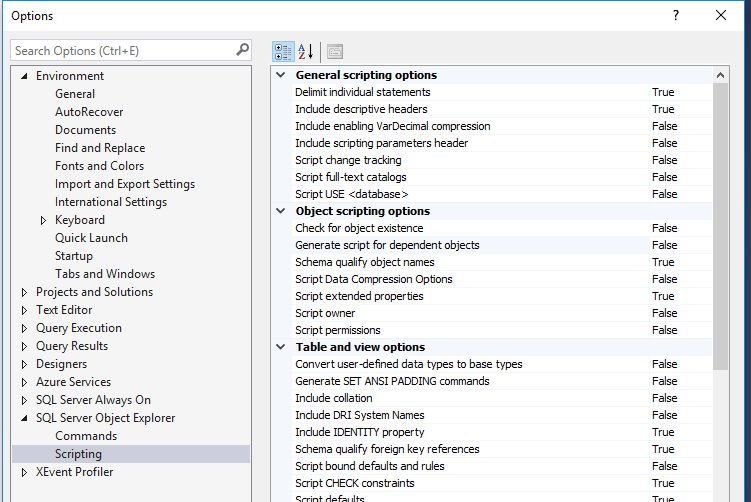Viewport: 751px width, 502px height.
Task: Select Include descriptive headers property
Action: (x=361, y=109)
